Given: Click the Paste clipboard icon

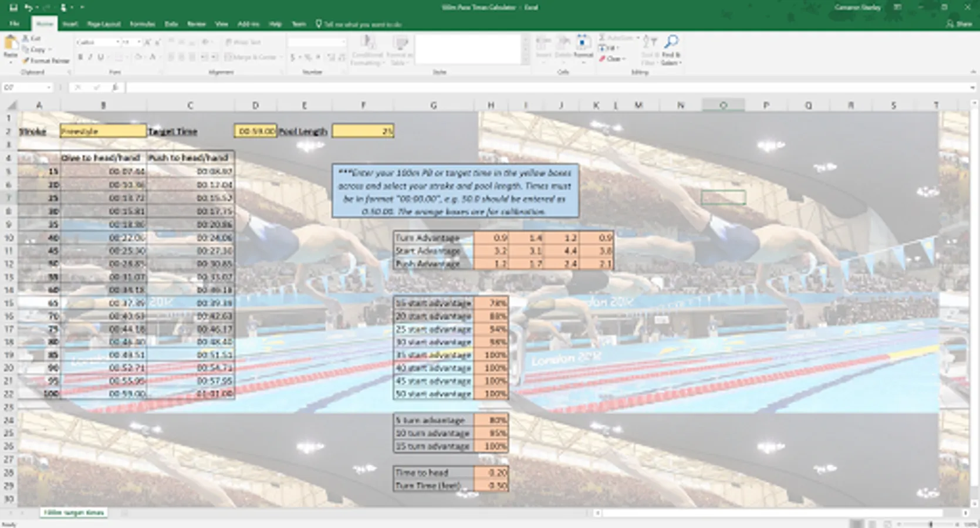Looking at the screenshot, I should pos(11,43).
